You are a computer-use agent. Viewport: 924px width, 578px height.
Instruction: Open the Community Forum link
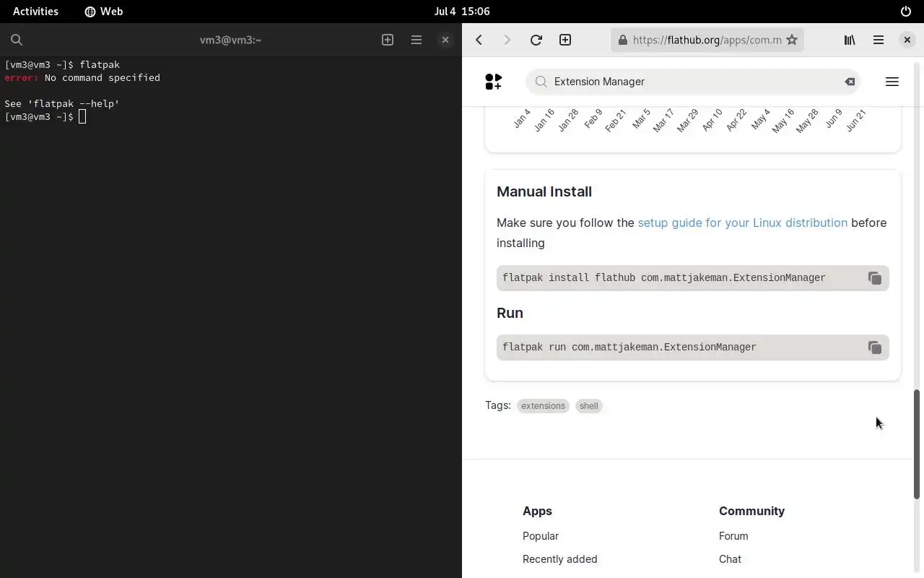733,536
